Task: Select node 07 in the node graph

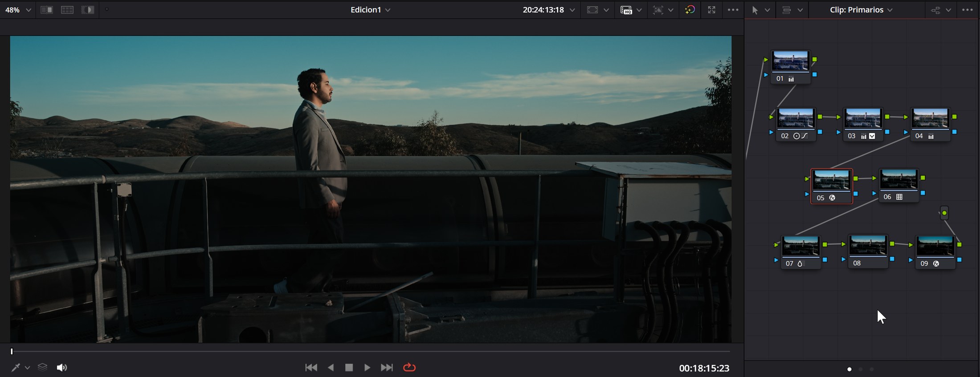Action: click(x=801, y=252)
